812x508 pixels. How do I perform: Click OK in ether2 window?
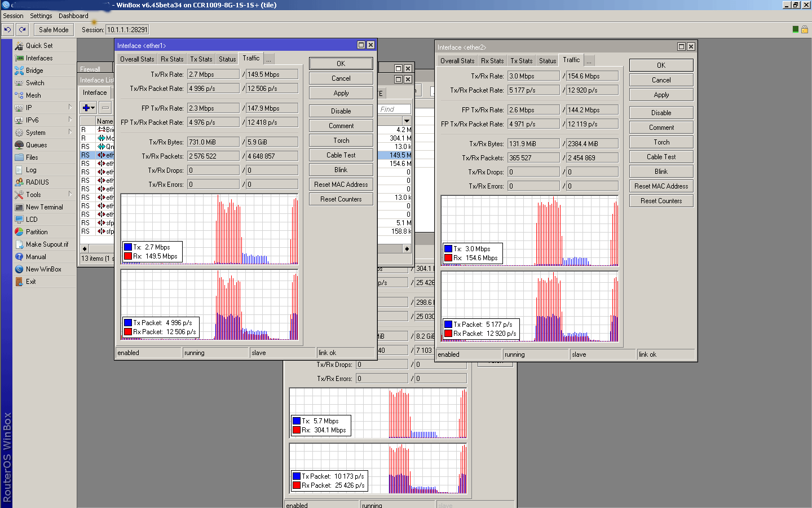[x=661, y=65]
